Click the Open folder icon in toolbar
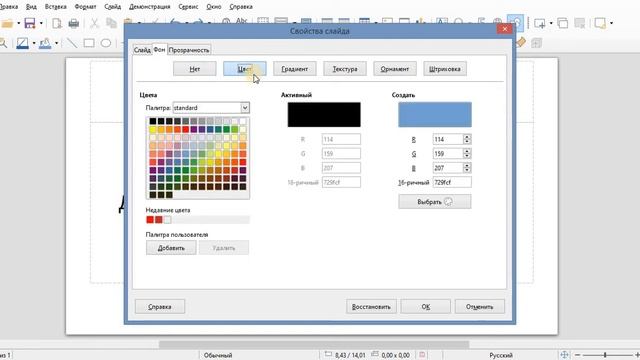640x360 pixels. point(7,23)
